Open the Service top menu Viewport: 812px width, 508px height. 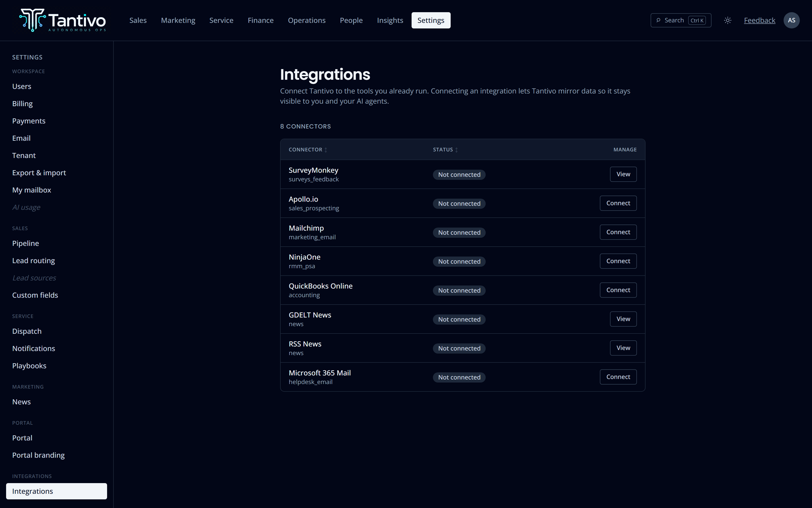click(221, 20)
